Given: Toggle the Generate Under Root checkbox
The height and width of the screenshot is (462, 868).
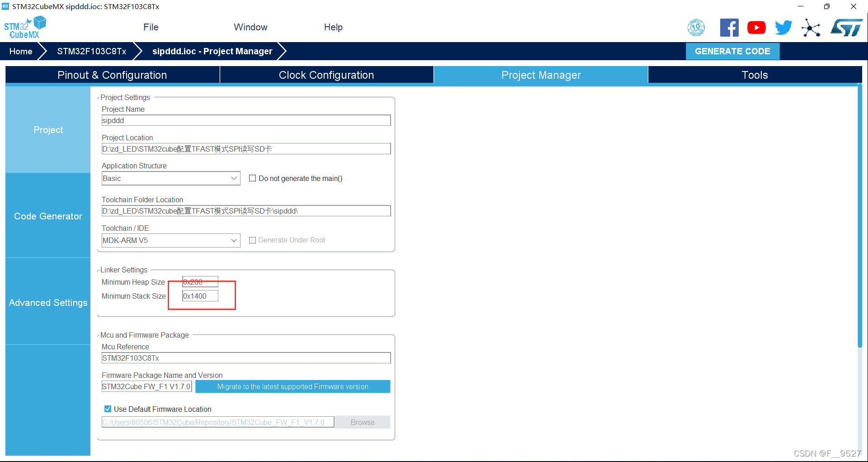Looking at the screenshot, I should [x=253, y=240].
